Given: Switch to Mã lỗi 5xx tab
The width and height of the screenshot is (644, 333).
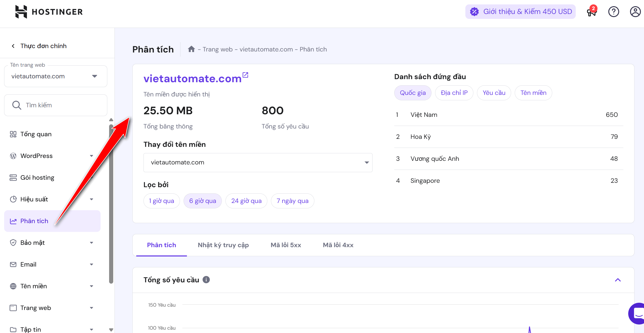Looking at the screenshot, I should point(286,245).
